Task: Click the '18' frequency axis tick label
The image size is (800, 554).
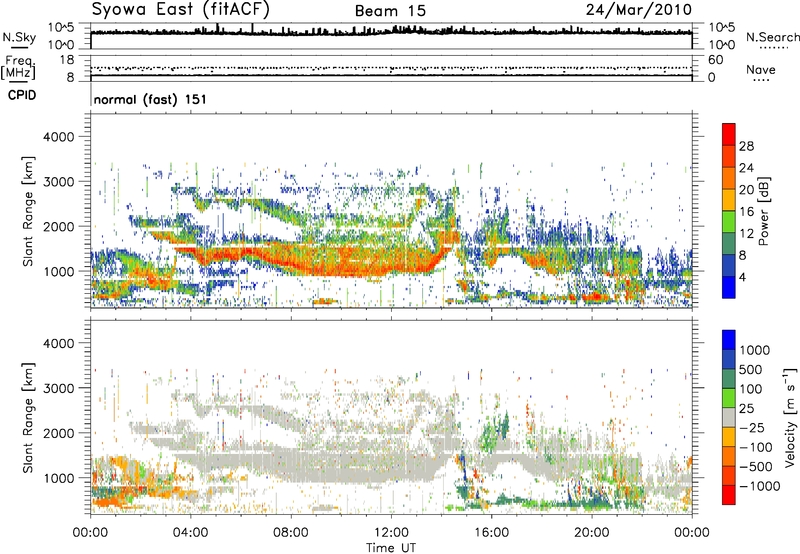Action: (x=67, y=60)
